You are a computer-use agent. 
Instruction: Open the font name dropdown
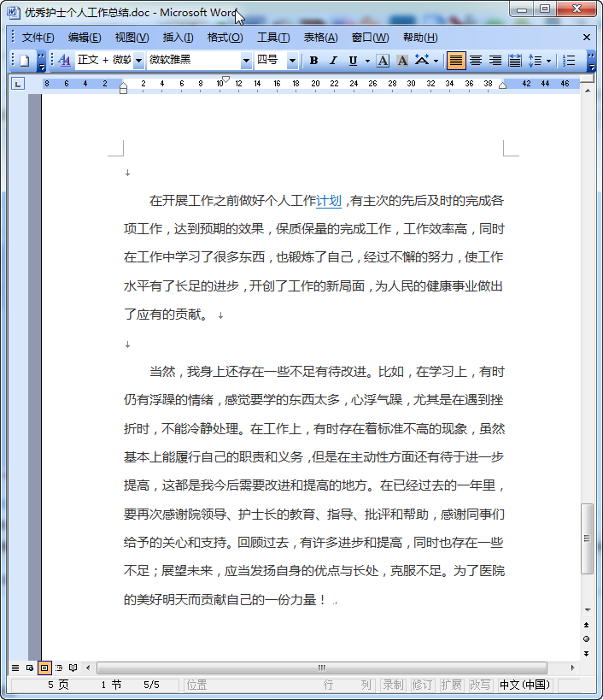246,61
